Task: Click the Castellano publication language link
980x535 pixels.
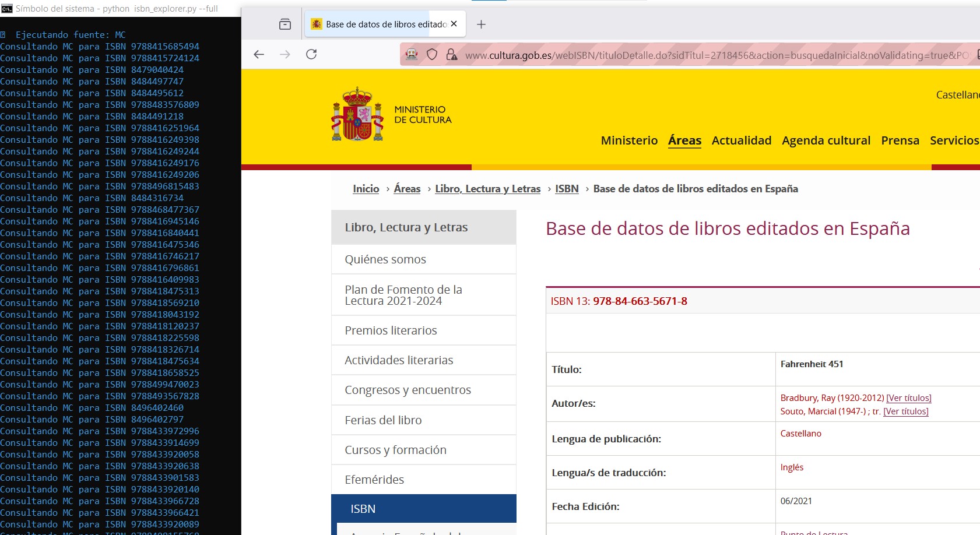Action: (x=800, y=434)
